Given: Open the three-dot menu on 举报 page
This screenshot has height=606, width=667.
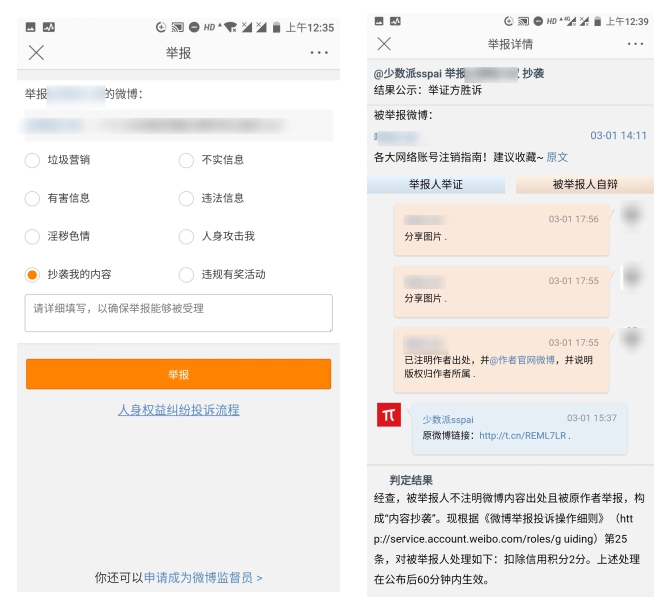Looking at the screenshot, I should click(x=319, y=53).
